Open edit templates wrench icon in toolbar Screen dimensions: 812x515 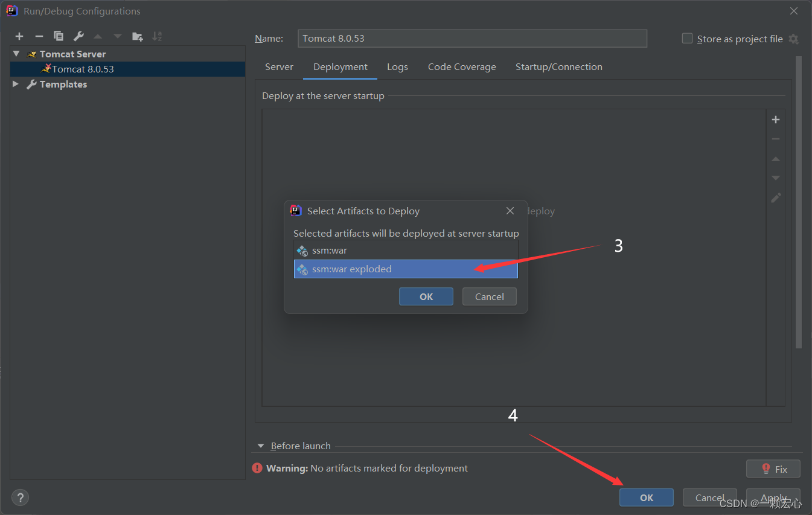pos(78,36)
